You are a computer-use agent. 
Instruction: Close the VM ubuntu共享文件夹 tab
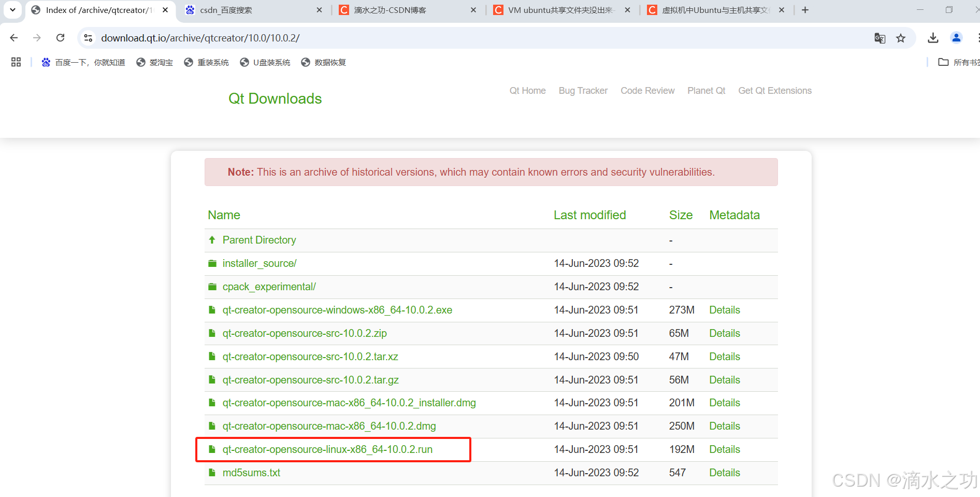point(627,10)
